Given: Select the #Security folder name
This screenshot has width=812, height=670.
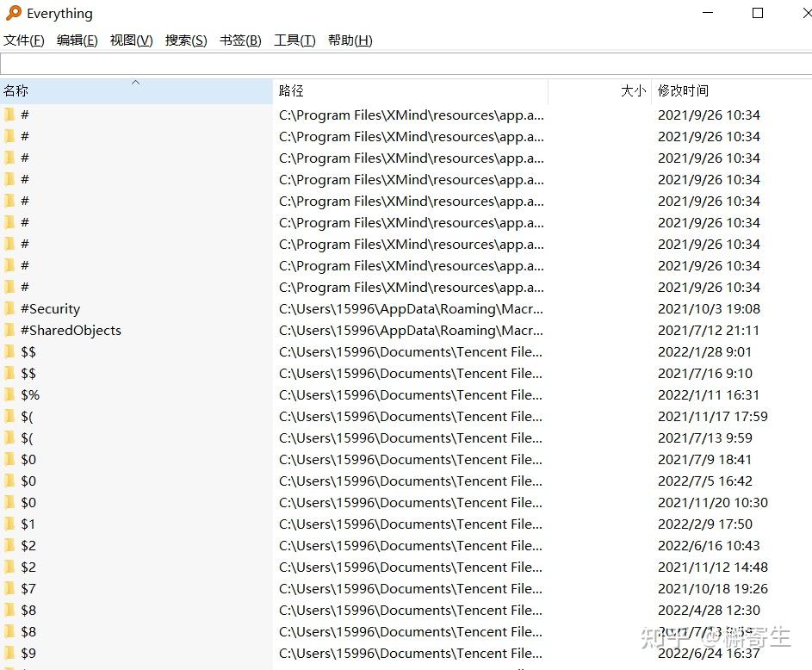Looking at the screenshot, I should (x=50, y=309).
